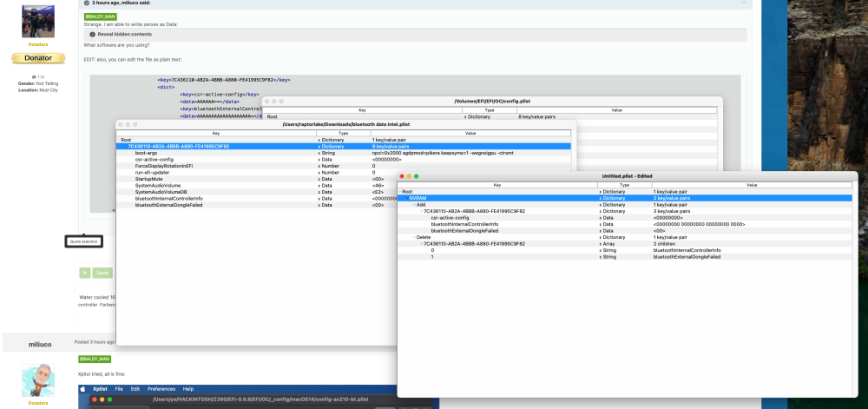This screenshot has height=409, width=868.
Task: Open Data type popup for StartupMute
Action: click(325, 179)
